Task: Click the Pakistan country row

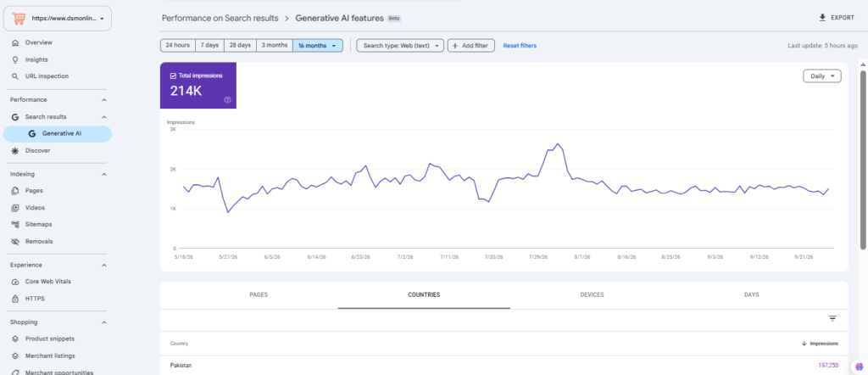Action: pyautogui.click(x=504, y=366)
